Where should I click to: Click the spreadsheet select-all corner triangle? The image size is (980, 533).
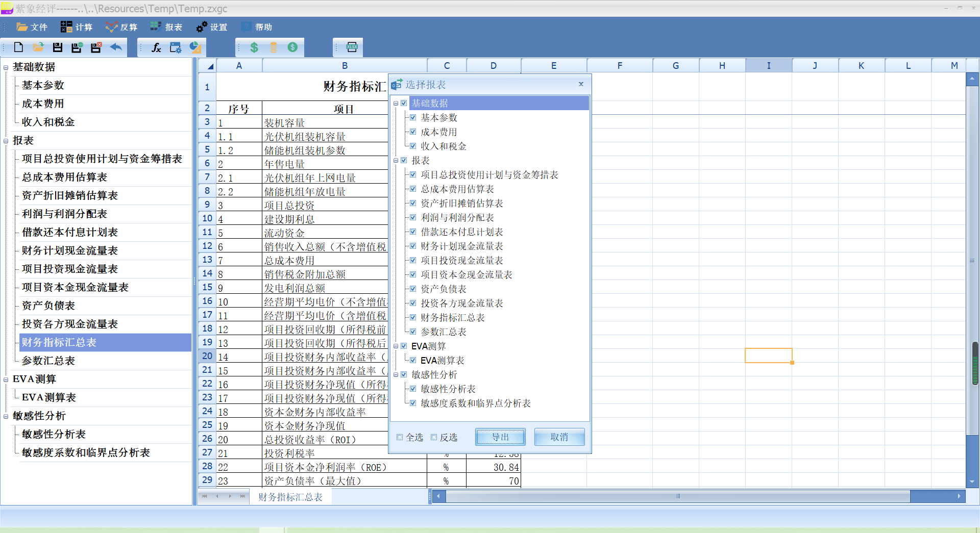pyautogui.click(x=208, y=66)
